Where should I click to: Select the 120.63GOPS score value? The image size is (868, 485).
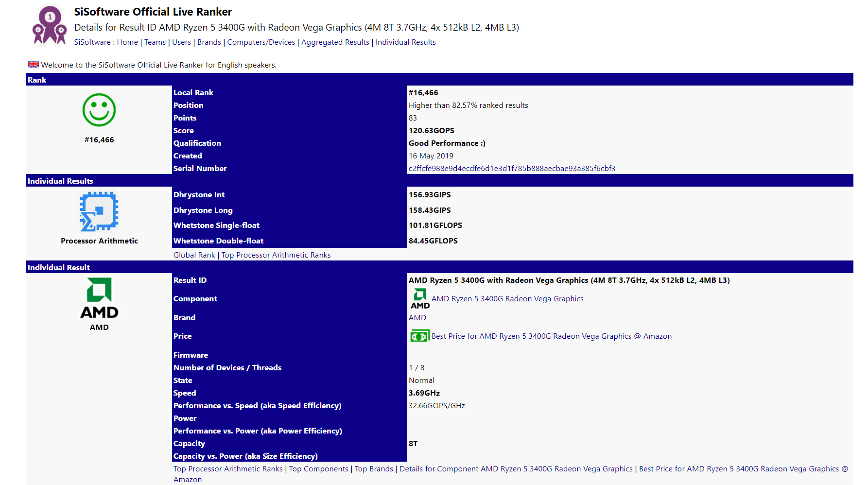click(432, 131)
